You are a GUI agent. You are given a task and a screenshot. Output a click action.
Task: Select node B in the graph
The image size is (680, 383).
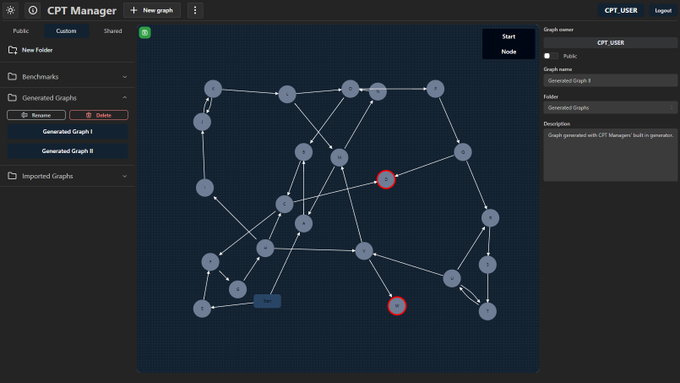(x=304, y=152)
